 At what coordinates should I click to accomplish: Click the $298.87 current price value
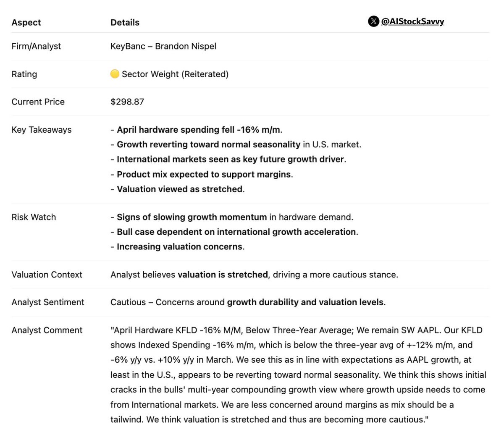click(x=127, y=102)
